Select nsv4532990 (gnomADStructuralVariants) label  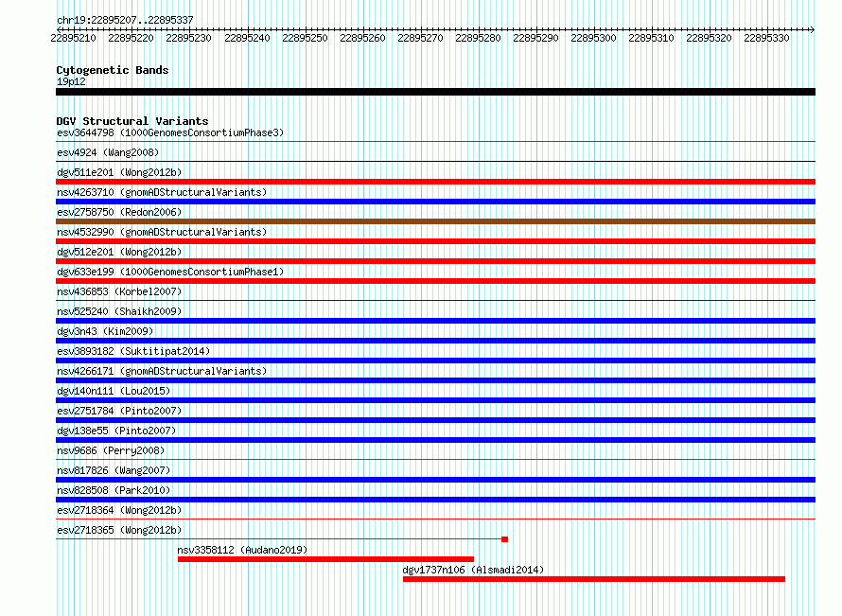coord(162,232)
